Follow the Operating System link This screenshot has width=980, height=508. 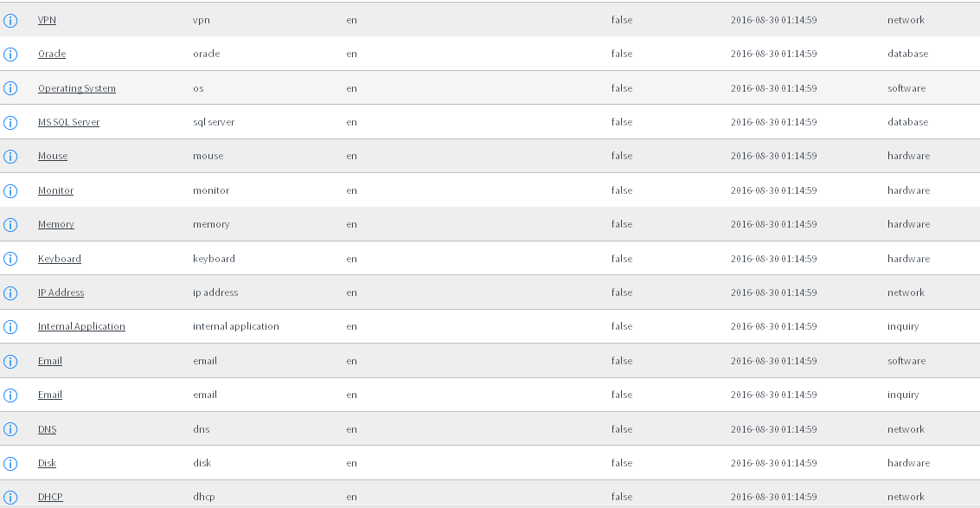click(x=77, y=88)
